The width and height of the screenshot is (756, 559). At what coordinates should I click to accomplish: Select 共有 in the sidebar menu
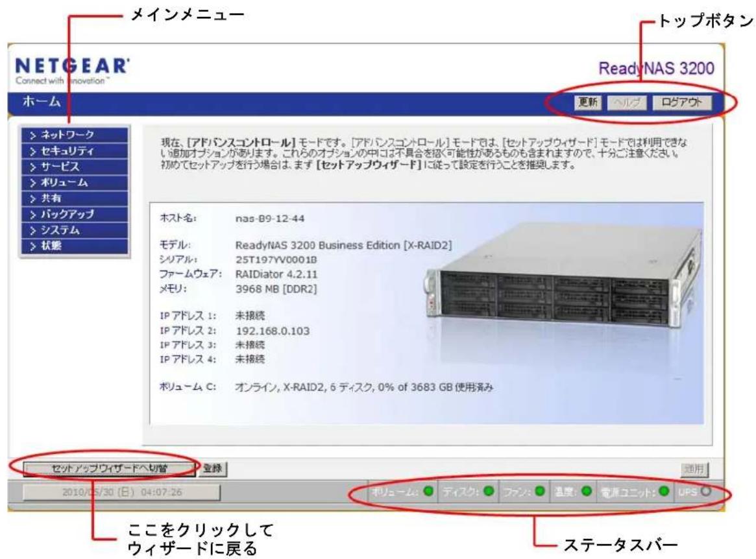pyautogui.click(x=75, y=198)
